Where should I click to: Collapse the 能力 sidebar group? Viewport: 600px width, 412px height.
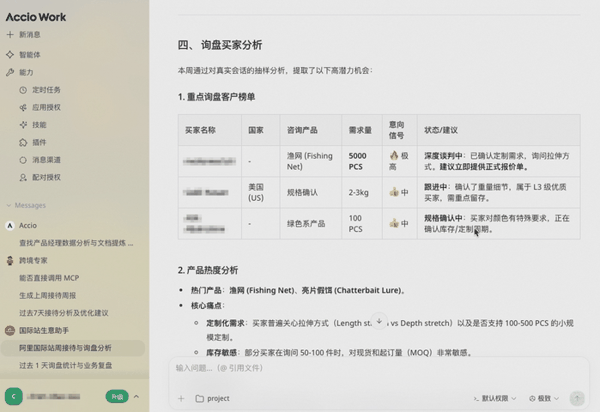(x=25, y=72)
